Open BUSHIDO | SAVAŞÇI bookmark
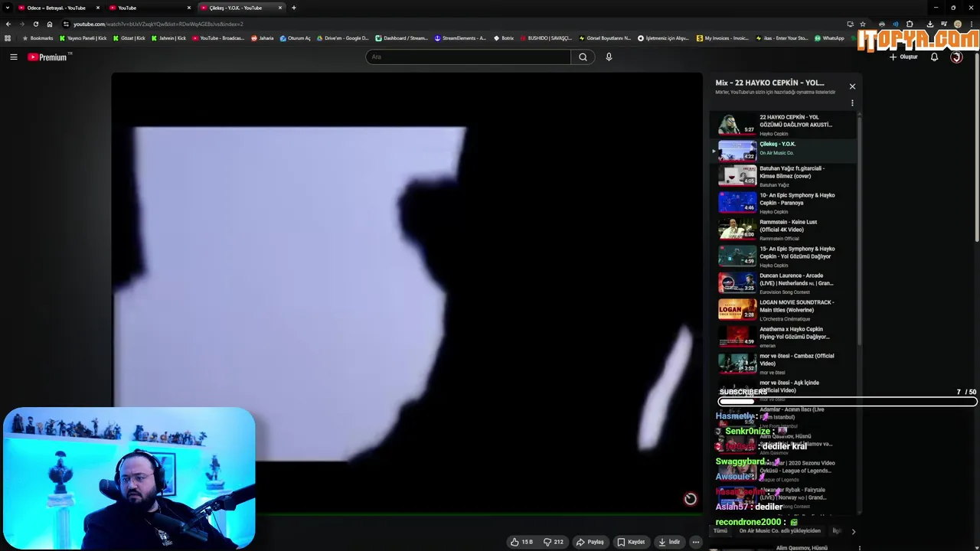Screen dimensions: 980x551 (546, 38)
